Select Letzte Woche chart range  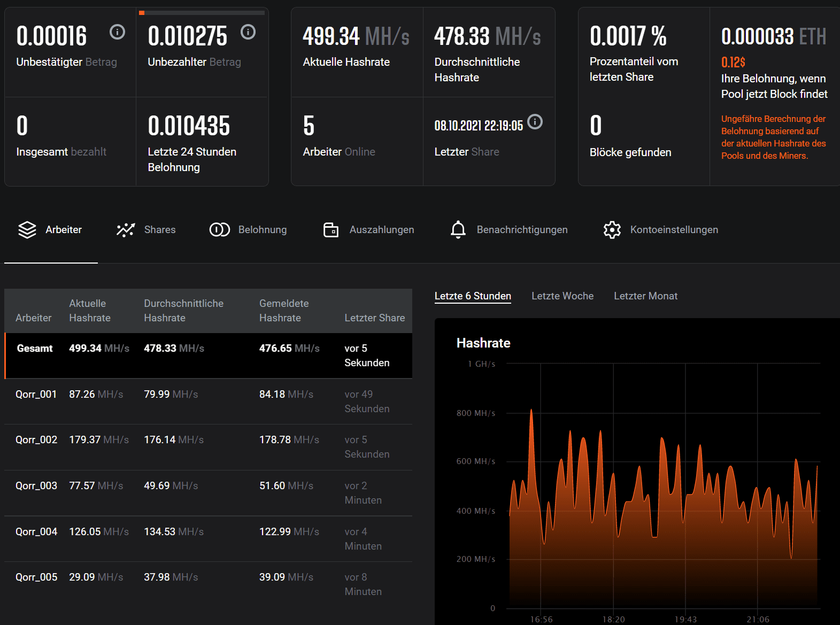562,296
